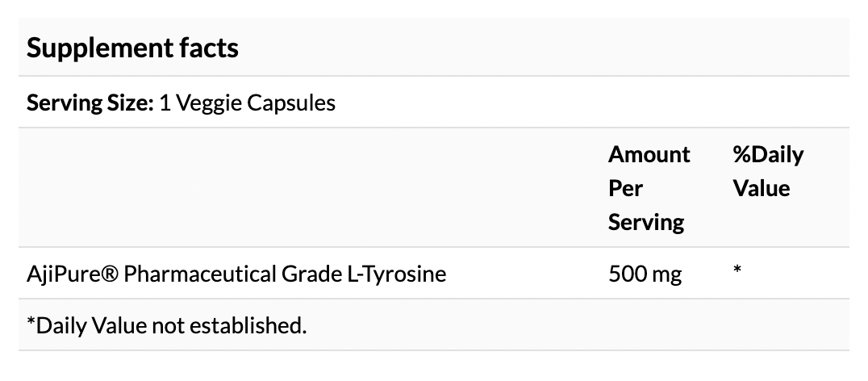
Task: Click the asterisk in the Daily Value column
Action: [737, 270]
